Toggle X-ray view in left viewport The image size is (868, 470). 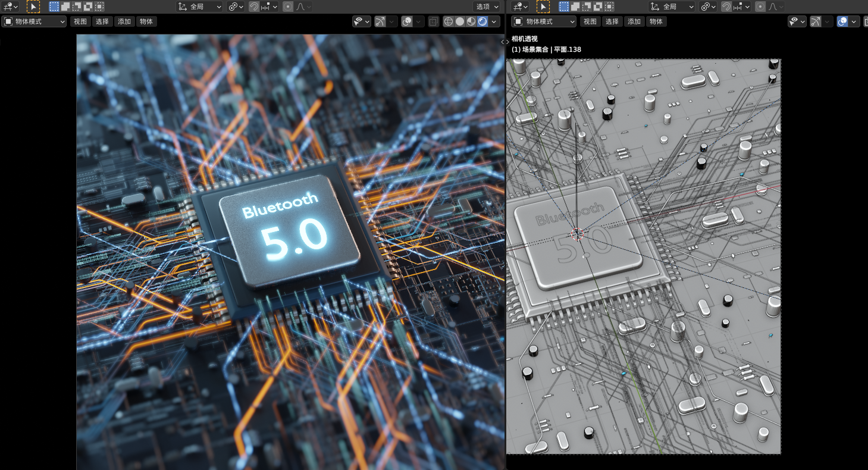[434, 21]
